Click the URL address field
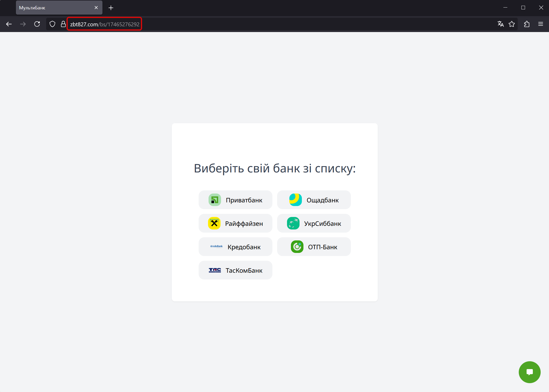This screenshot has height=392, width=549. click(x=282, y=24)
